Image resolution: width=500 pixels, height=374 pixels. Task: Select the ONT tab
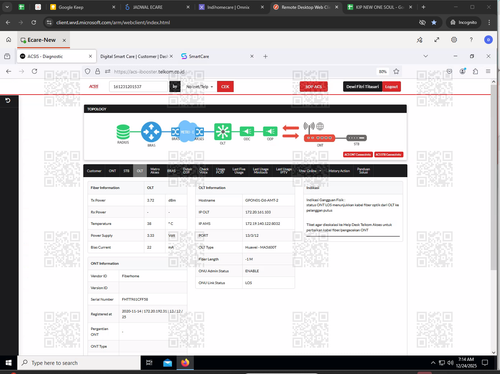[112, 171]
